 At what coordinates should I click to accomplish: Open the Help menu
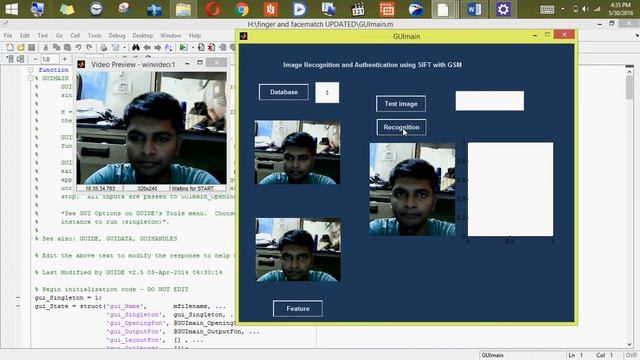tap(195, 36)
